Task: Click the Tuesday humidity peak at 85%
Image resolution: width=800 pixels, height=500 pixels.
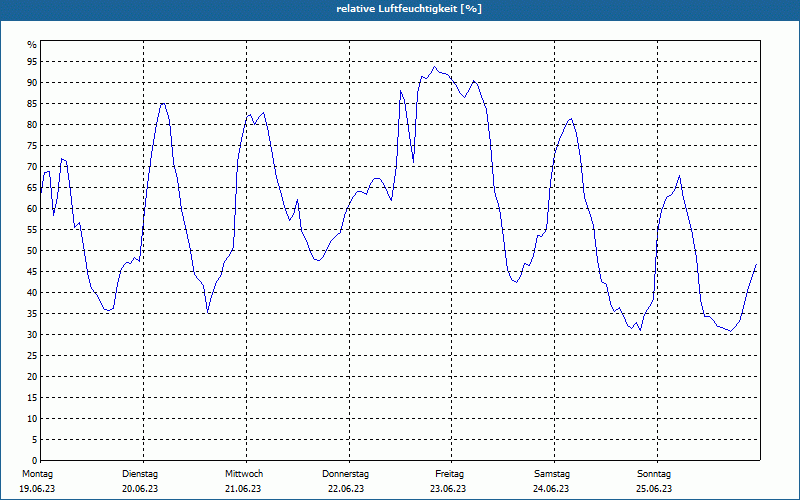Action: pyautogui.click(x=163, y=104)
